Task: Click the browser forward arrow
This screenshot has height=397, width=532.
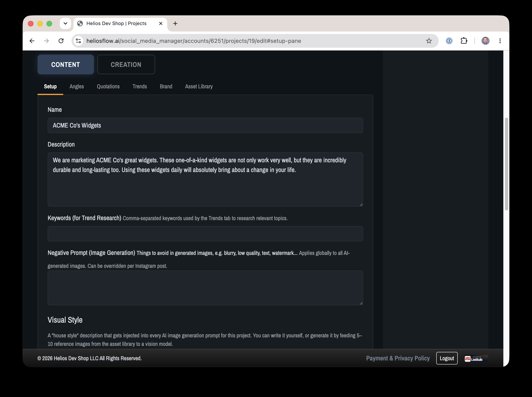Action: coord(46,41)
